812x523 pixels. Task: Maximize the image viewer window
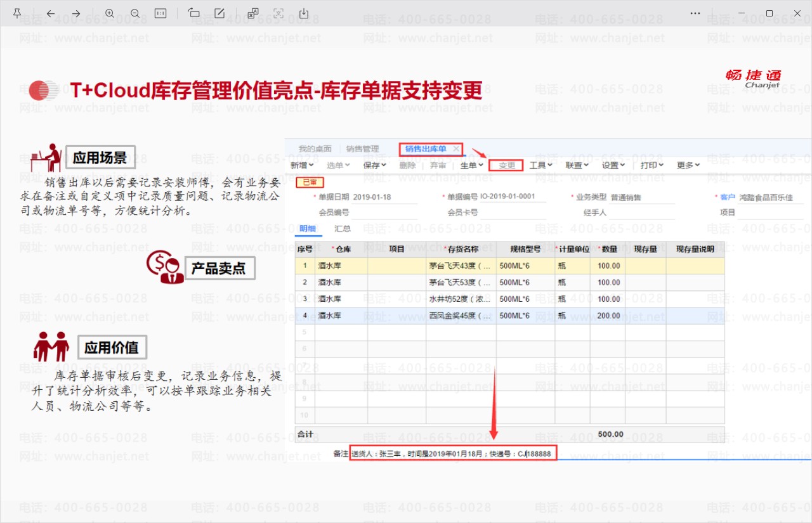click(x=769, y=13)
